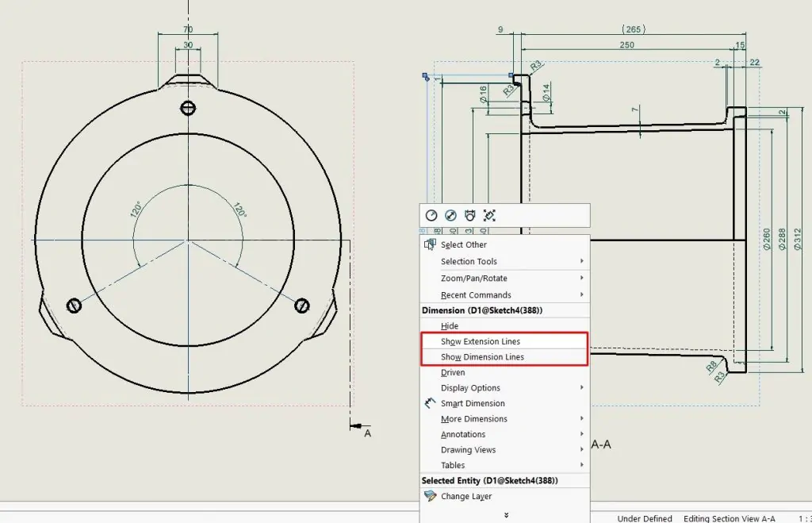
Task: Click the circular dial icon in the context toolbar
Action: [431, 216]
